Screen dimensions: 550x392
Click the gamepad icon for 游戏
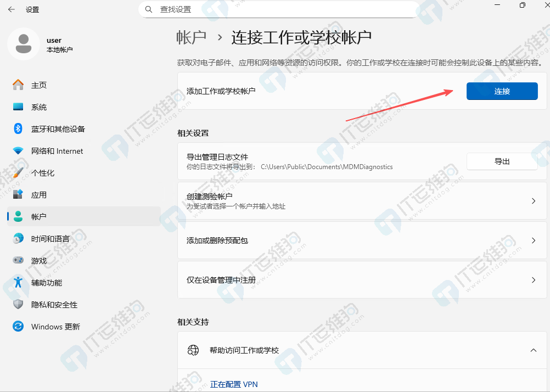(x=18, y=260)
